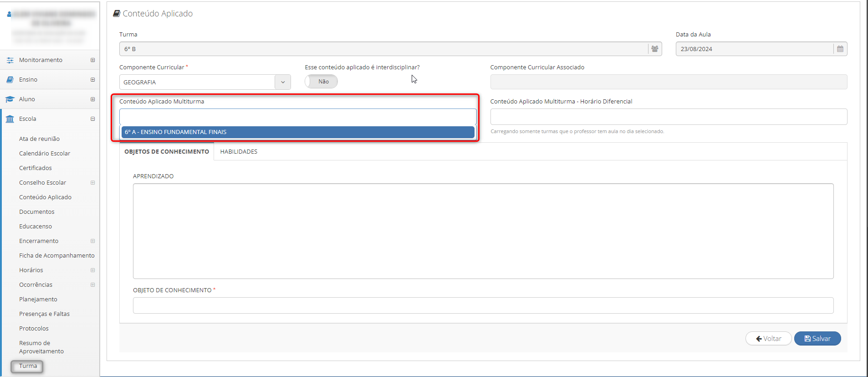The height and width of the screenshot is (377, 868).
Task: Open Ficha de Acompanhamento menu item
Action: [57, 256]
